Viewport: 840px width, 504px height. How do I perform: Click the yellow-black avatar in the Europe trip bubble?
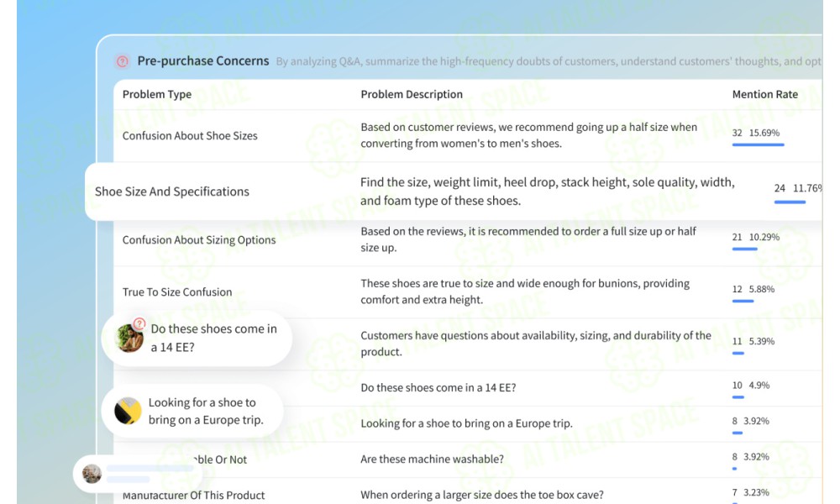128,411
